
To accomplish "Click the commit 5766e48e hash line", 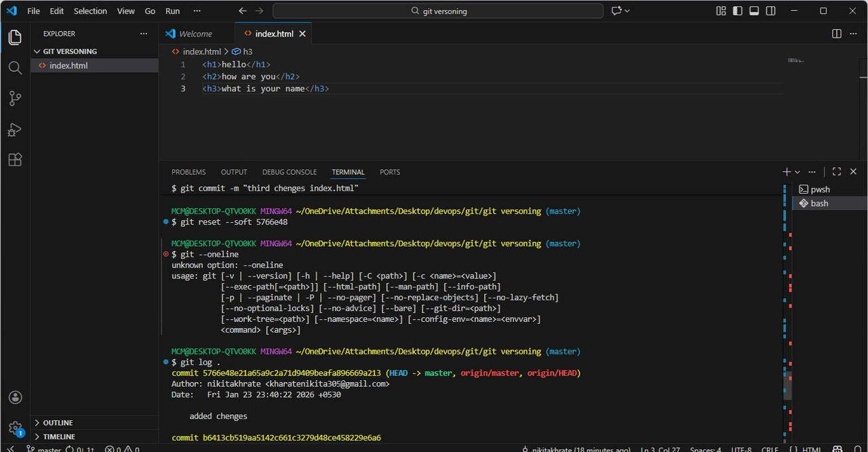I will [376, 373].
